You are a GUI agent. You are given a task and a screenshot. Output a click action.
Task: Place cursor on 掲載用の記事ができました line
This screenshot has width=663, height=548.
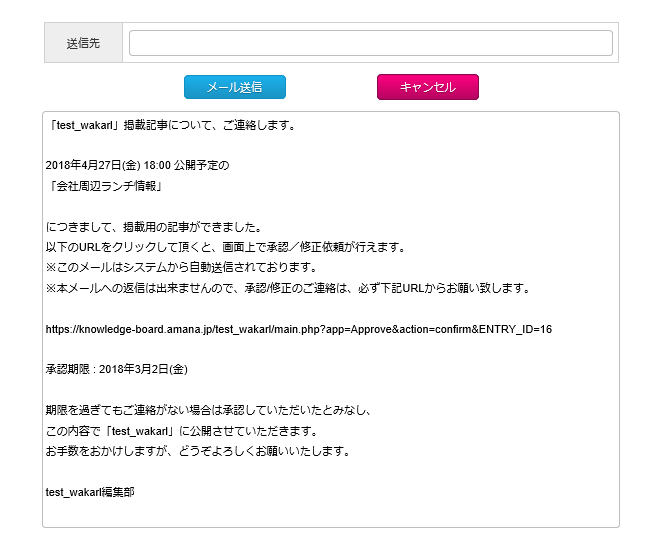154,227
